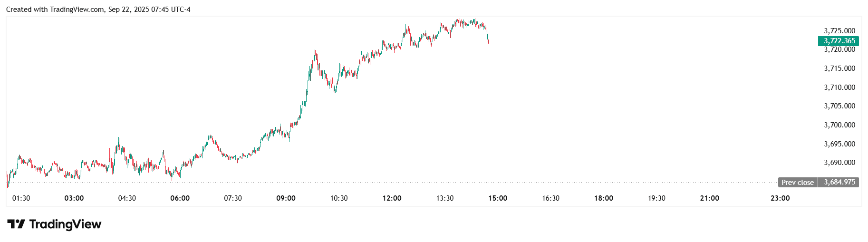Click the 06:00 time axis label
This screenshot has height=242, width=868.
[180, 198]
